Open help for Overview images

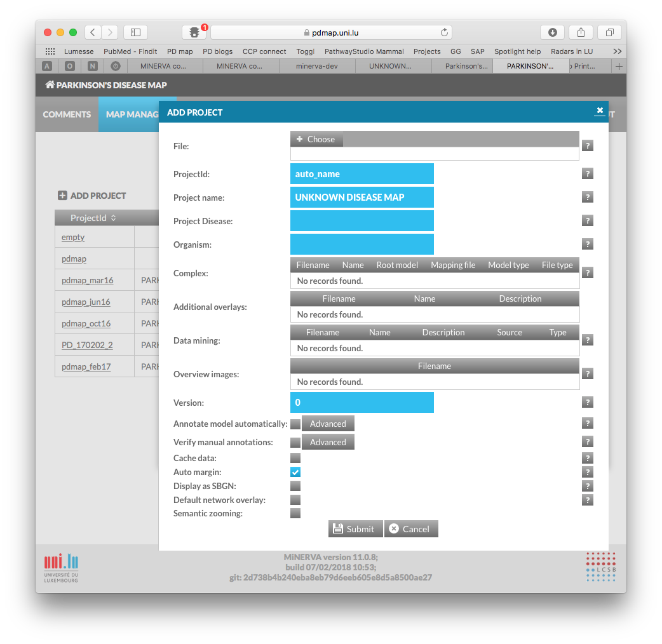tap(587, 373)
